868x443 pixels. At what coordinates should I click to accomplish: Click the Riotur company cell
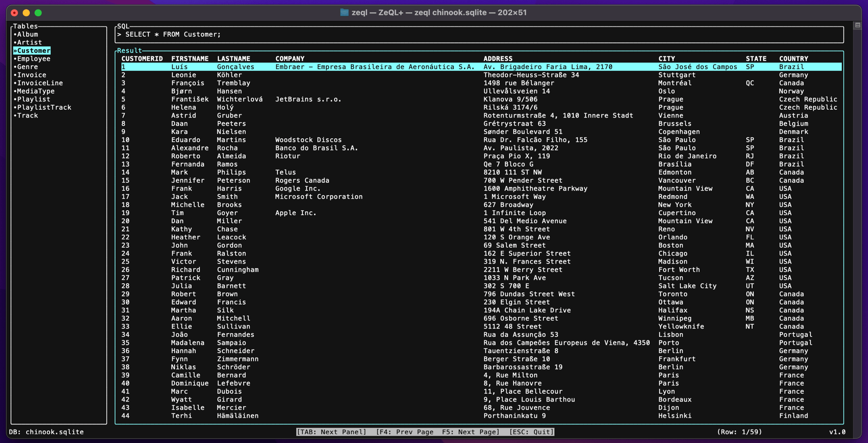click(288, 156)
